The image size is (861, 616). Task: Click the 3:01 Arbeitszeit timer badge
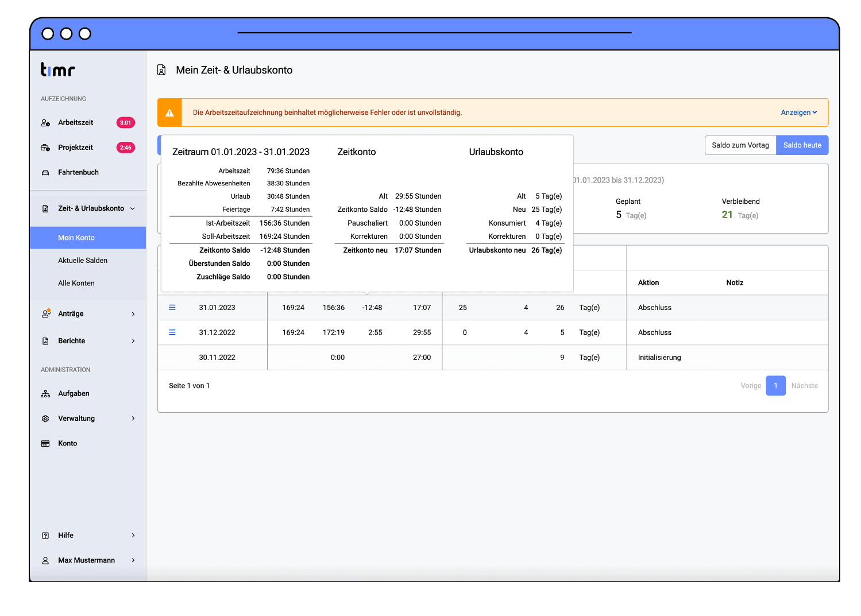coord(125,123)
